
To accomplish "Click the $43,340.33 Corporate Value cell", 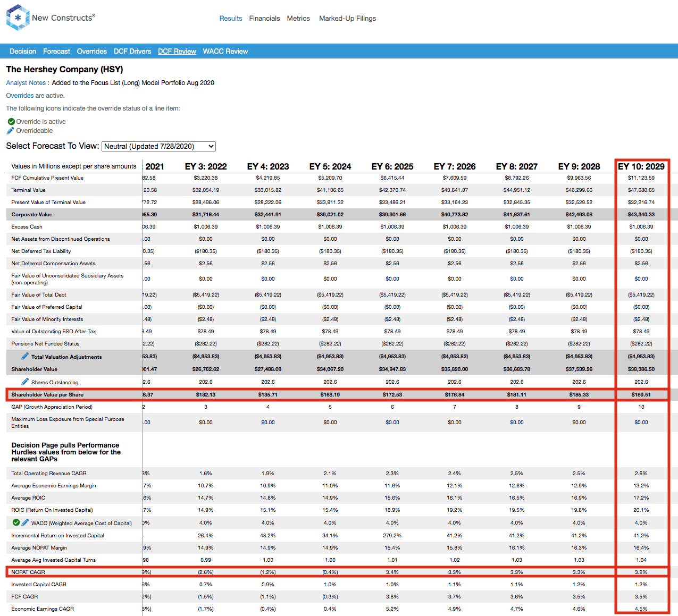I will (641, 215).
